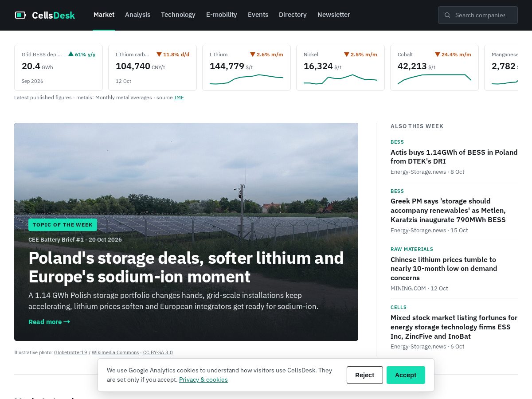Open Poland's storage deals headline
This screenshot has height=399, width=532.
(x=186, y=267)
